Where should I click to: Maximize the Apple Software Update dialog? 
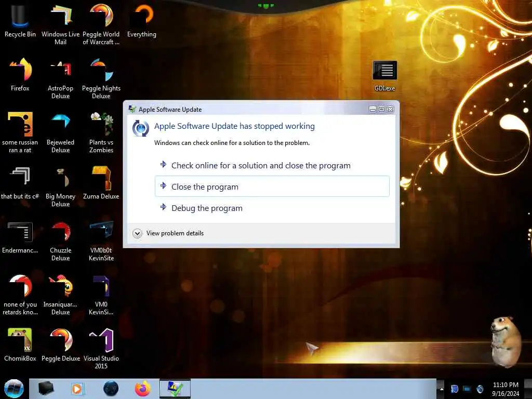click(x=381, y=109)
